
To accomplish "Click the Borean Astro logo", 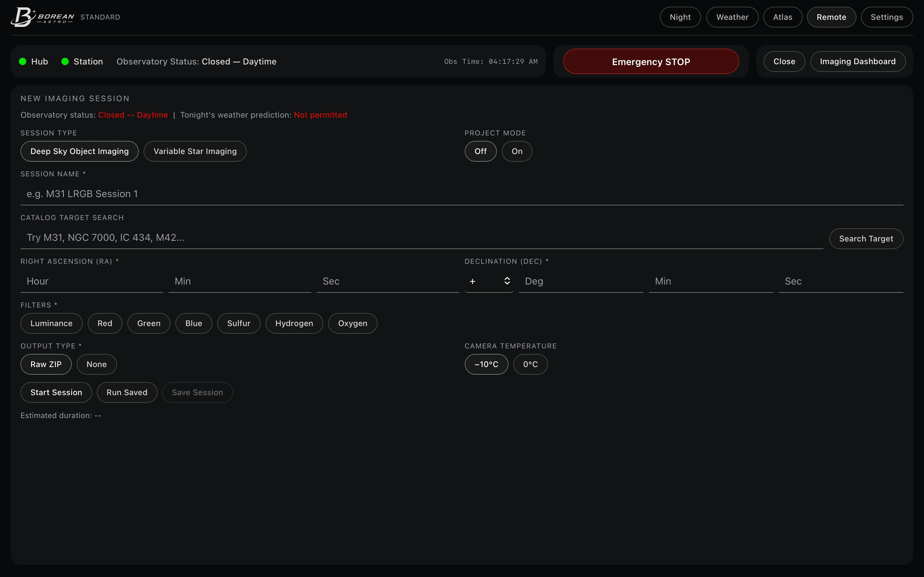I will pos(42,17).
